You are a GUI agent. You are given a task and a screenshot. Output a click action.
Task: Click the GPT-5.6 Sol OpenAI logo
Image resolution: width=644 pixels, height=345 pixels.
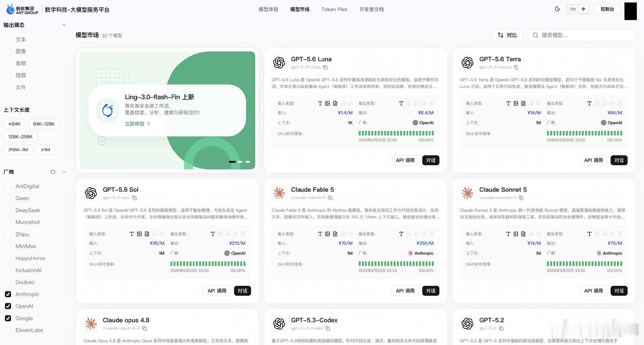click(x=91, y=193)
